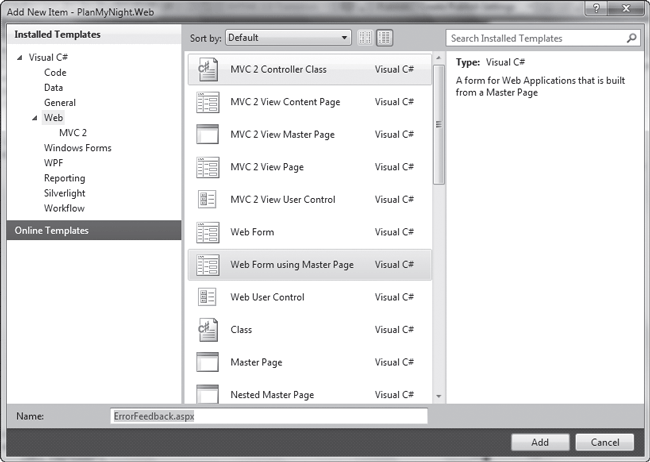Viewport: 650px width, 462px height.
Task: Select the Silverlight category
Action: (x=65, y=193)
